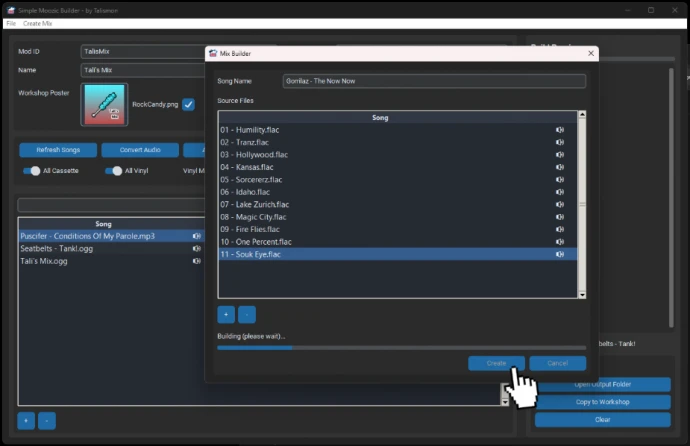Toggle the All Cassette switch
This screenshot has height=446, width=690.
point(31,171)
